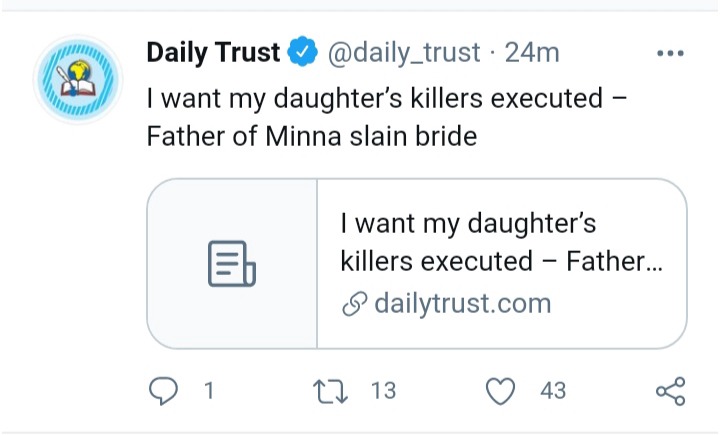This screenshot has height=435, width=720.
Task: Open the three-dot more options menu
Action: click(x=670, y=53)
